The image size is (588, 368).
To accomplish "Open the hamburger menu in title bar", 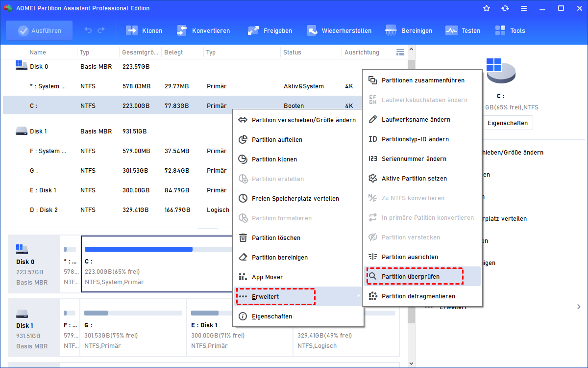I will (x=524, y=8).
